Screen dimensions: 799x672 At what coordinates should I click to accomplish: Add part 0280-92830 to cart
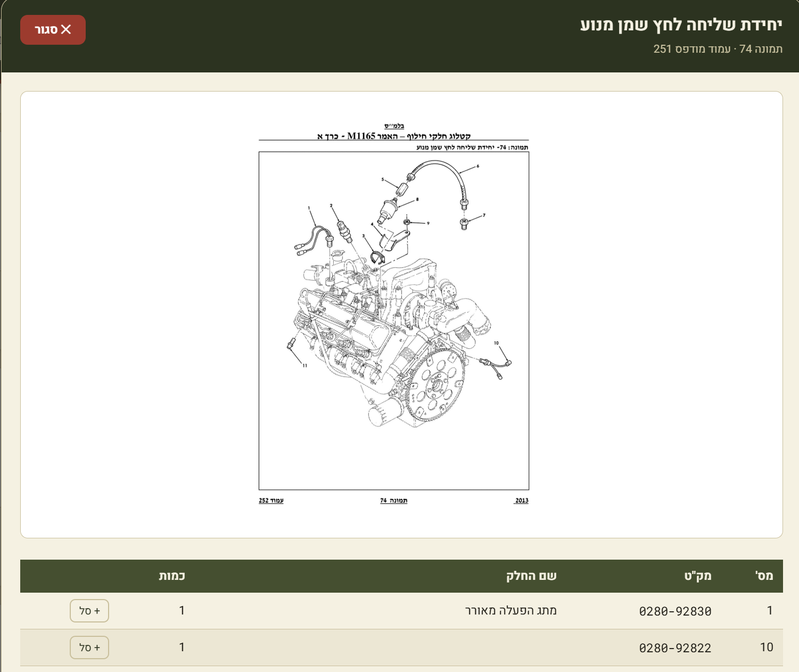tap(89, 611)
